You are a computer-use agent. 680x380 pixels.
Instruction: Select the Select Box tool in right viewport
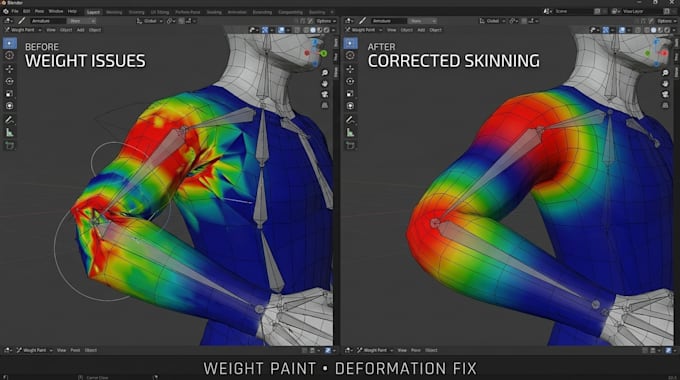pyautogui.click(x=350, y=43)
